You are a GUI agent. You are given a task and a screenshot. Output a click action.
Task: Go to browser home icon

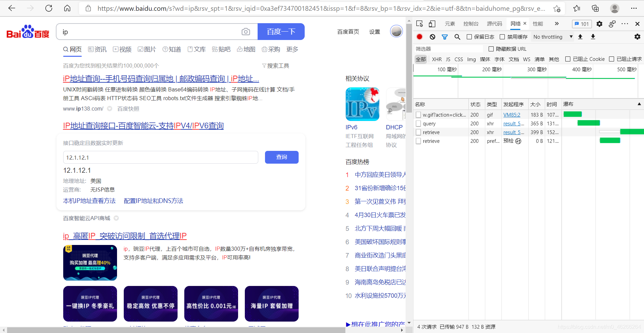(x=67, y=8)
